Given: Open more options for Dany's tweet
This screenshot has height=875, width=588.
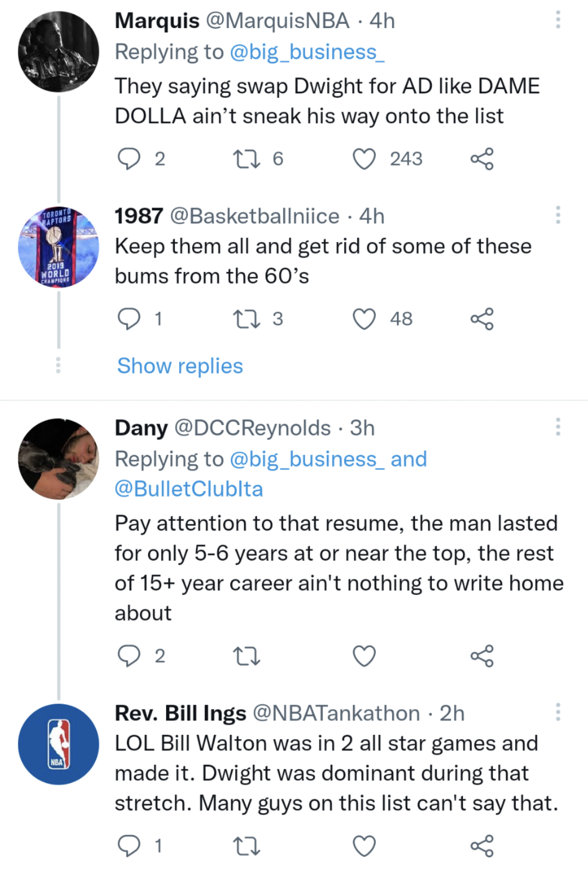Looking at the screenshot, I should 558,427.
